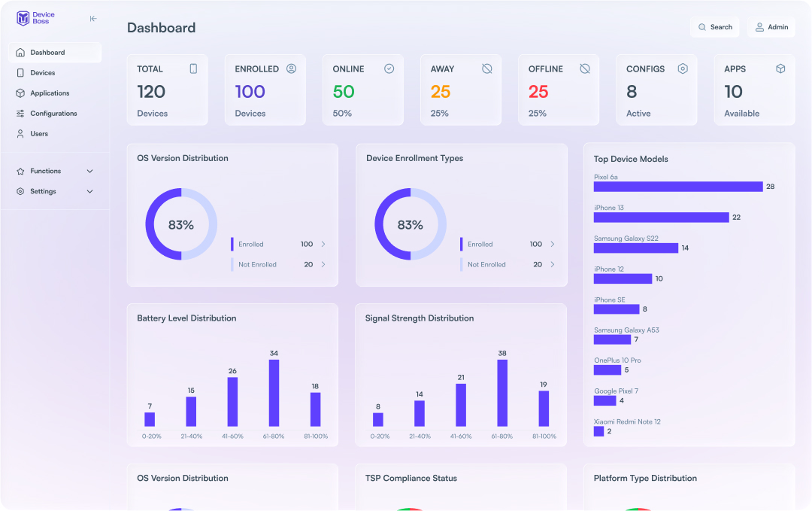Open the OFFLINE 25 card

click(559, 90)
